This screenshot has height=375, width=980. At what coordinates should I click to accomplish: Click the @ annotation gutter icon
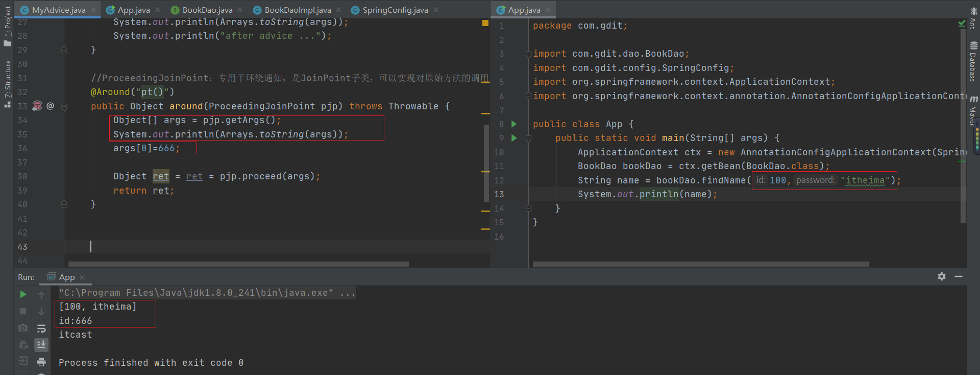click(50, 106)
